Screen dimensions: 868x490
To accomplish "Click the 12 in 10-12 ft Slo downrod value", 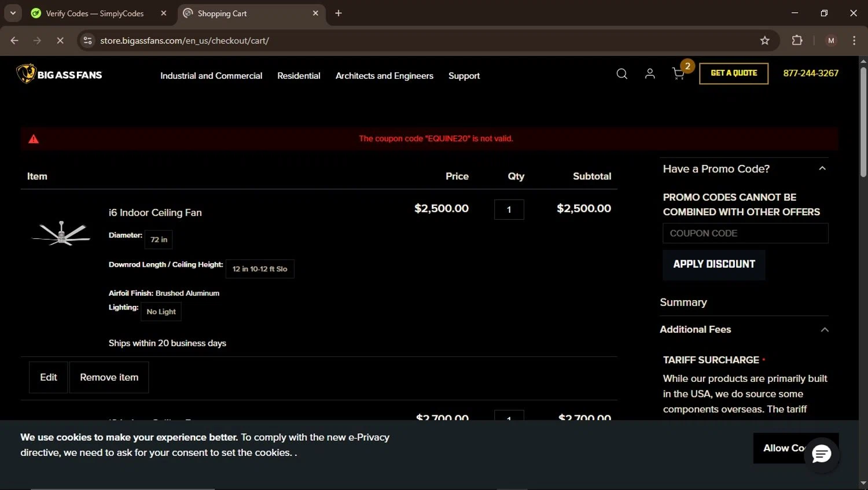I will tap(260, 269).
